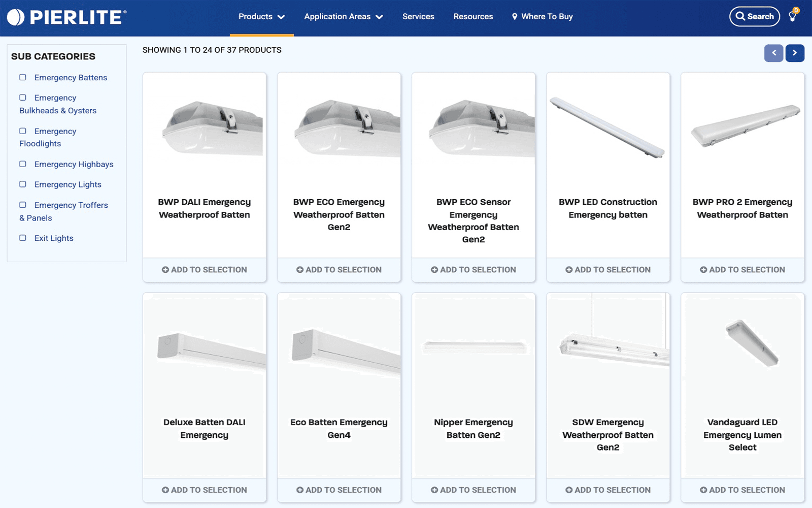Tick the Emergency Bulkheads & Oysters checkbox
Viewport: 812px width, 508px height.
coord(23,98)
